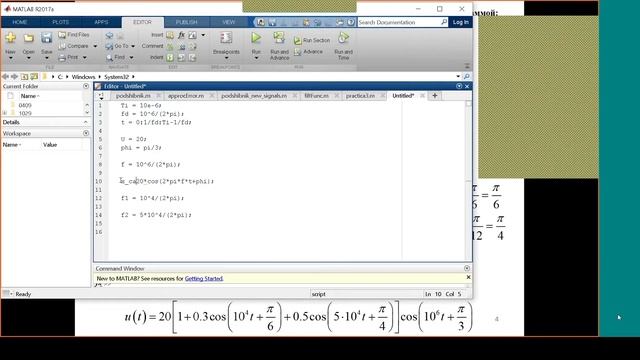Screen dimensions: 640x360
Task: Click Run Section button
Action: click(312, 40)
